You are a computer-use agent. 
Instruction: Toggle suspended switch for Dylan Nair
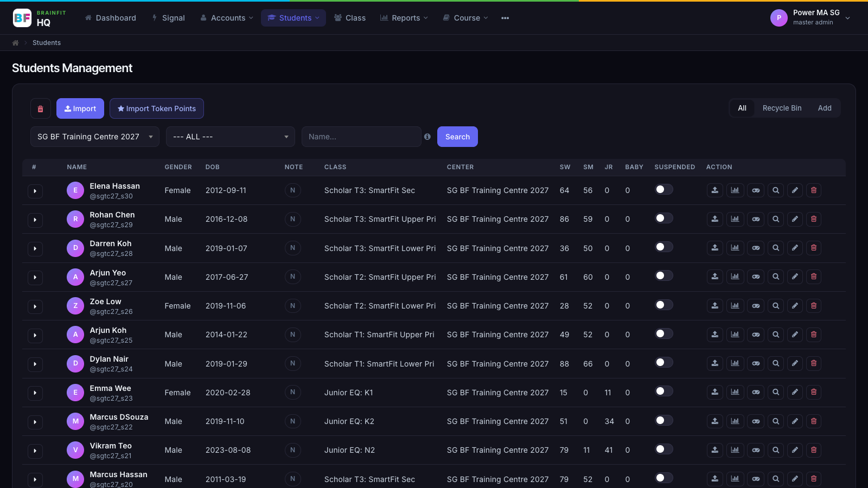click(x=663, y=362)
